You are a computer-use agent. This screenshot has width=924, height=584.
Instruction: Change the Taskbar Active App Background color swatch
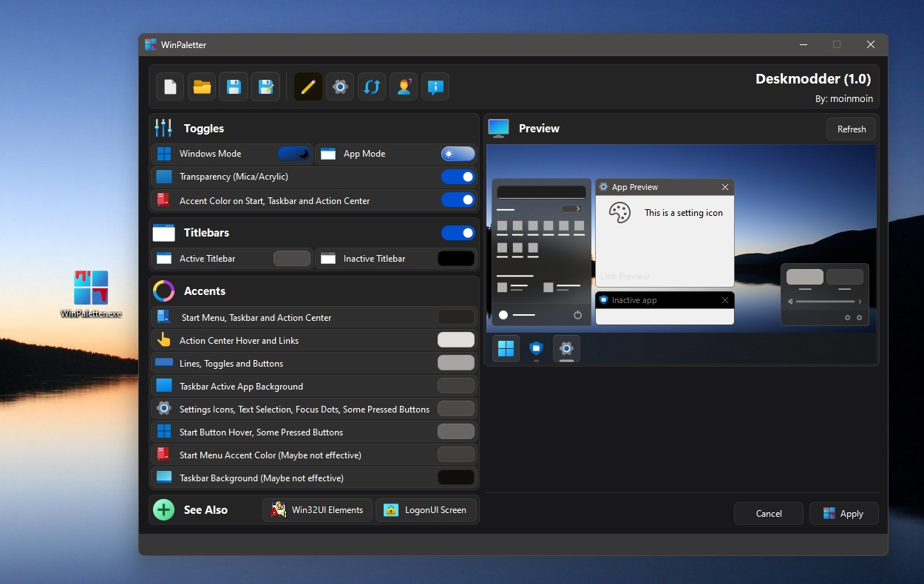[x=456, y=386]
